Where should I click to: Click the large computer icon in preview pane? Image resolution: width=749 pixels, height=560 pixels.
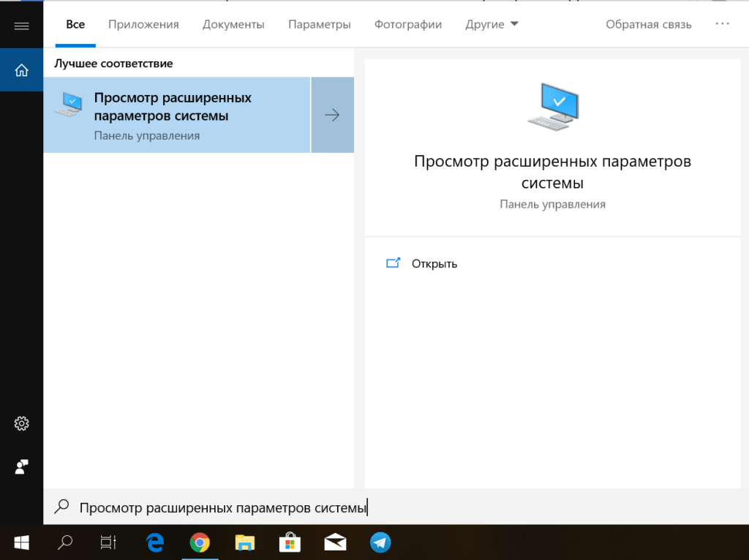tap(553, 107)
